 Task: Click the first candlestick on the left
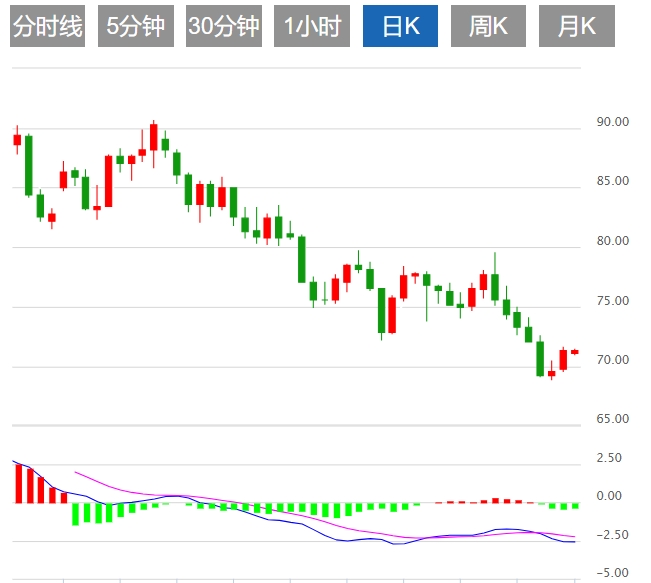point(17,140)
